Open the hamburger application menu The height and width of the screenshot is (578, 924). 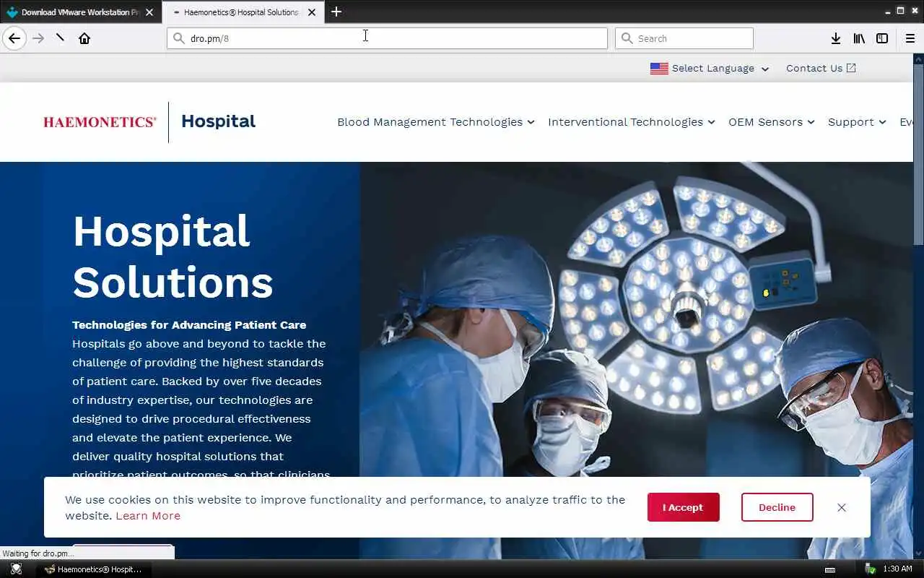[x=910, y=38]
